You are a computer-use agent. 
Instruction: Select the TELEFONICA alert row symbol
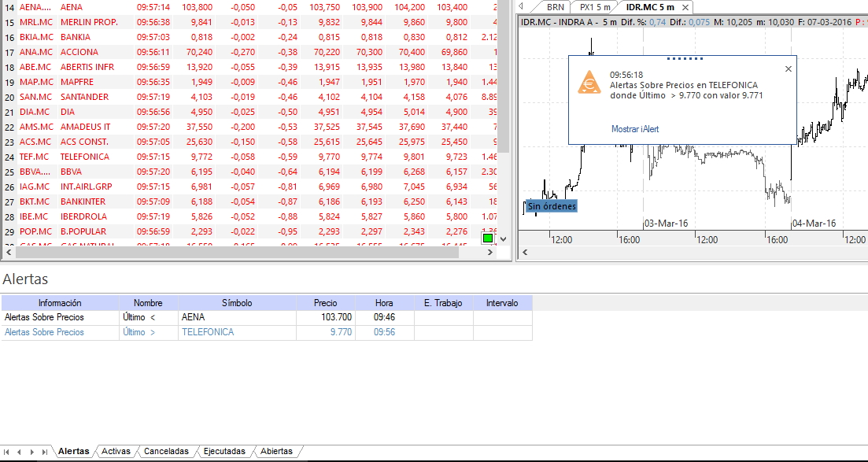pyautogui.click(x=208, y=332)
